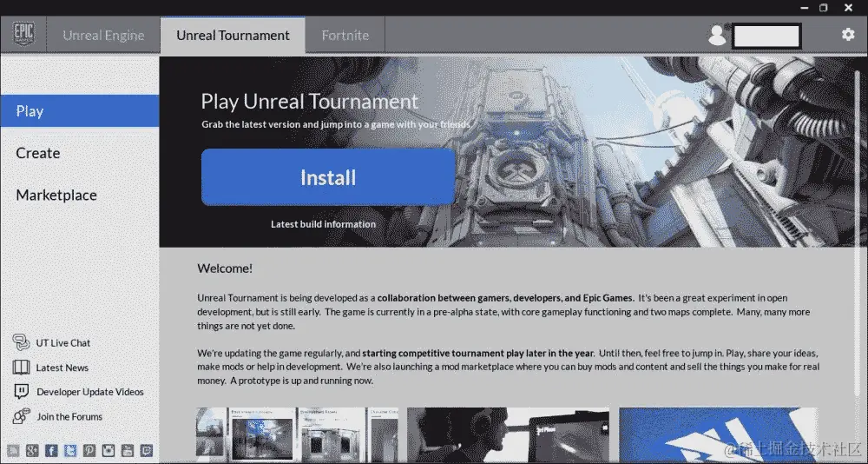868x464 pixels.
Task: Maximize the launcher window
Action: (823, 8)
